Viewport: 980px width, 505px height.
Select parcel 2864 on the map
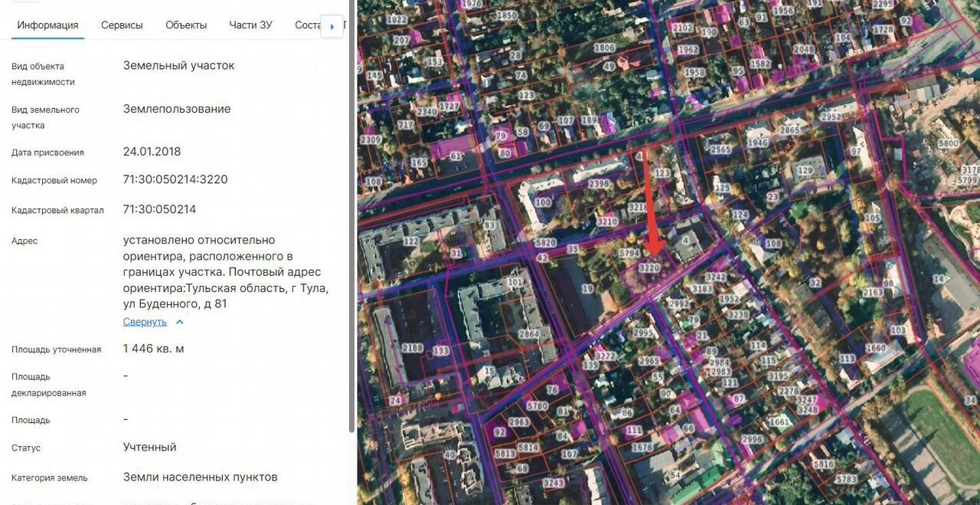click(x=529, y=334)
